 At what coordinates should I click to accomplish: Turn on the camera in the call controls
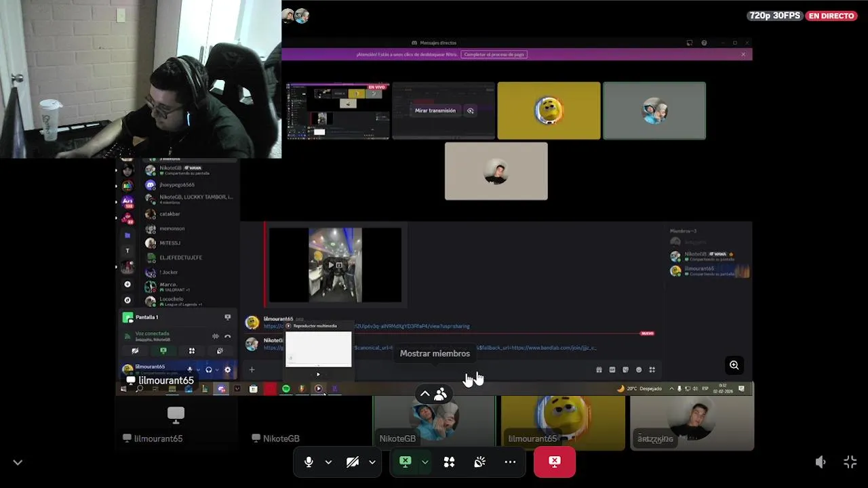(352, 462)
